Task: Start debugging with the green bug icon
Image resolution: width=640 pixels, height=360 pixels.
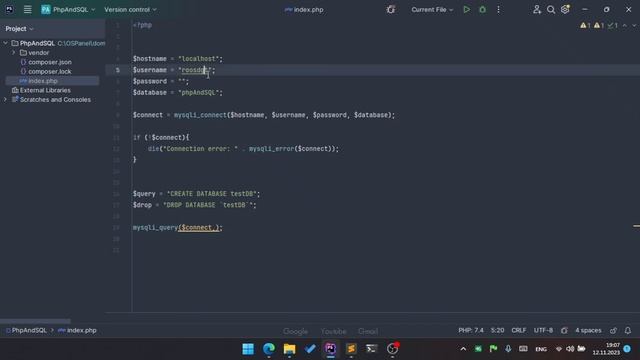Action: tap(482, 9)
